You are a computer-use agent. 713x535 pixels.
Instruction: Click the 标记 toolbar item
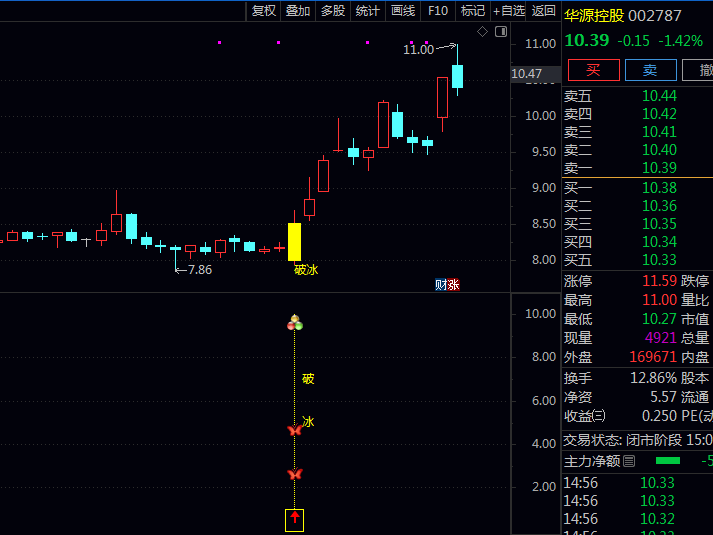473,10
